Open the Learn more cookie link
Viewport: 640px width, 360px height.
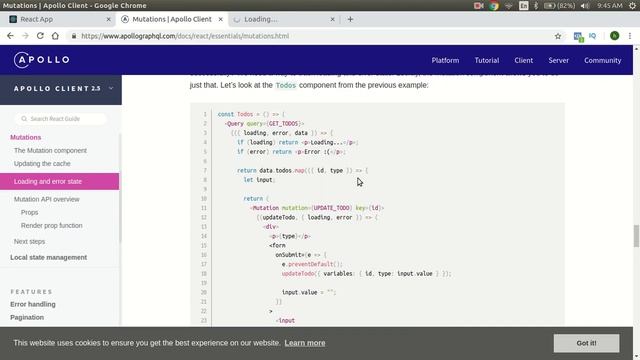point(305,343)
